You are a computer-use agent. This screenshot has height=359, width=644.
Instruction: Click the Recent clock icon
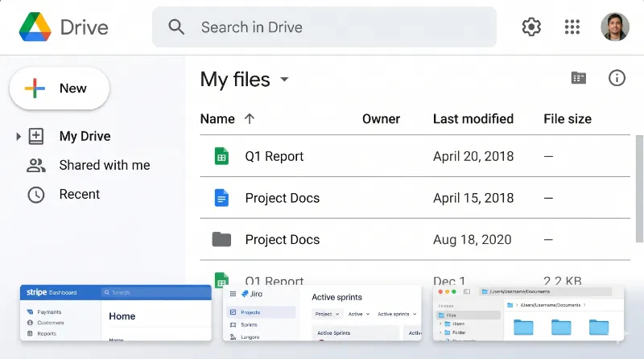click(x=36, y=195)
